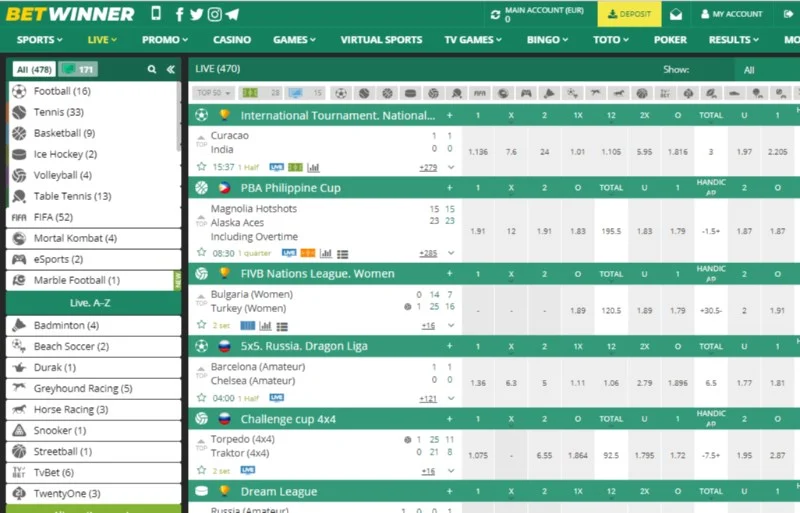Open the +285 markets link

pyautogui.click(x=428, y=253)
